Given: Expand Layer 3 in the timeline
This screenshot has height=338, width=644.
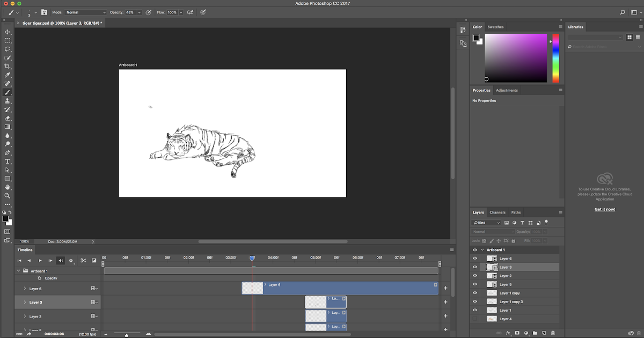Looking at the screenshot, I should (25, 302).
